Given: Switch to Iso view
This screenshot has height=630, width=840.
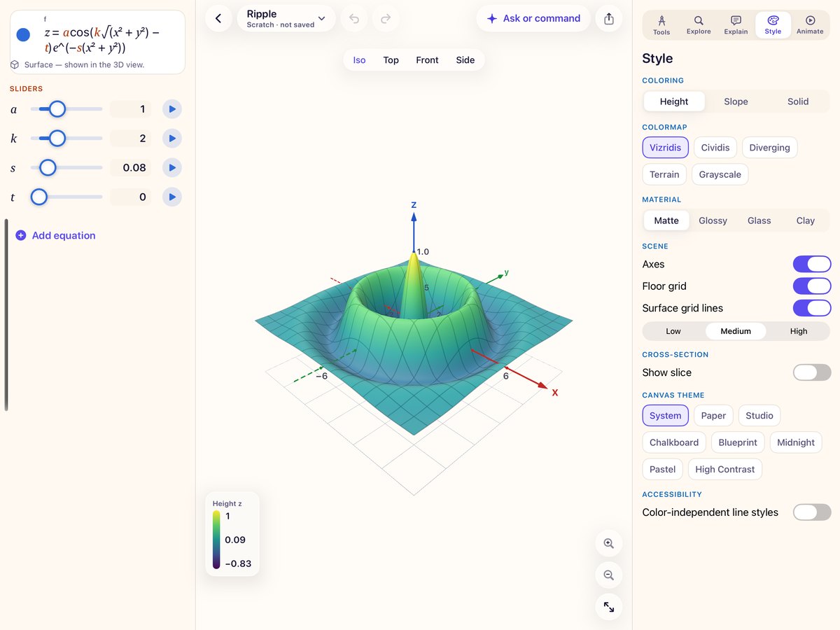Looking at the screenshot, I should tap(359, 60).
